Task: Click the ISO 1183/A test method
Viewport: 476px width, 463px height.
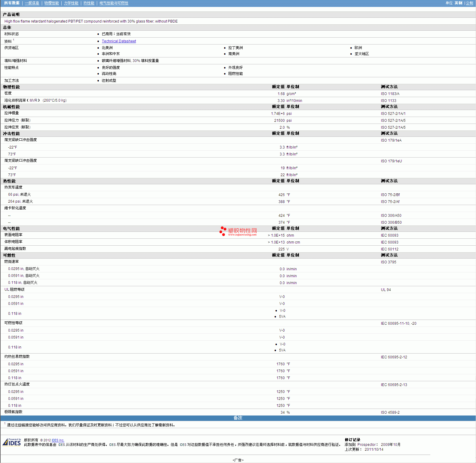Action: pos(390,94)
